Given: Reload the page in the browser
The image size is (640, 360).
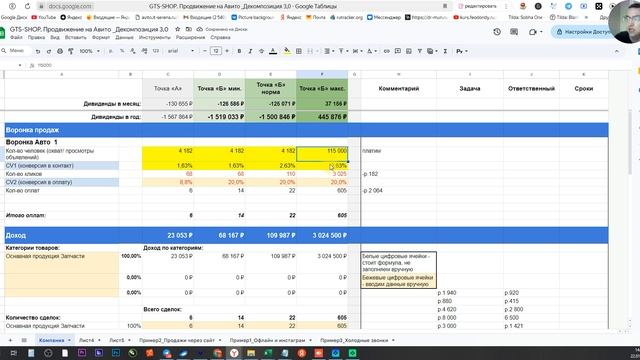Looking at the screenshot, I should 27,6.
